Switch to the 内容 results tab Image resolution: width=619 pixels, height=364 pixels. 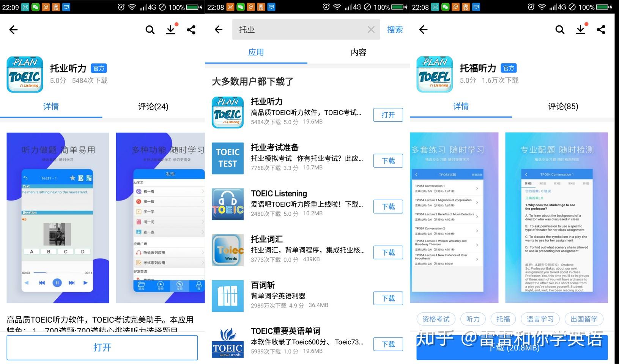[359, 52]
